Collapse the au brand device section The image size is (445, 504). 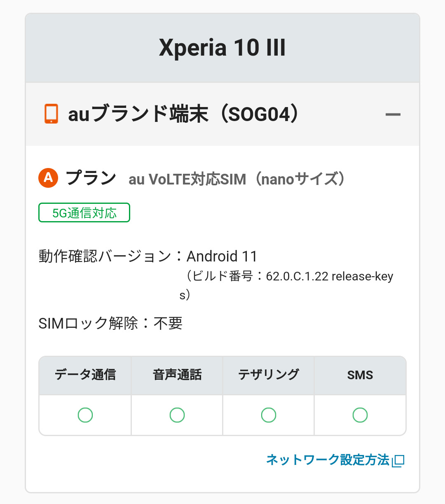coord(393,114)
